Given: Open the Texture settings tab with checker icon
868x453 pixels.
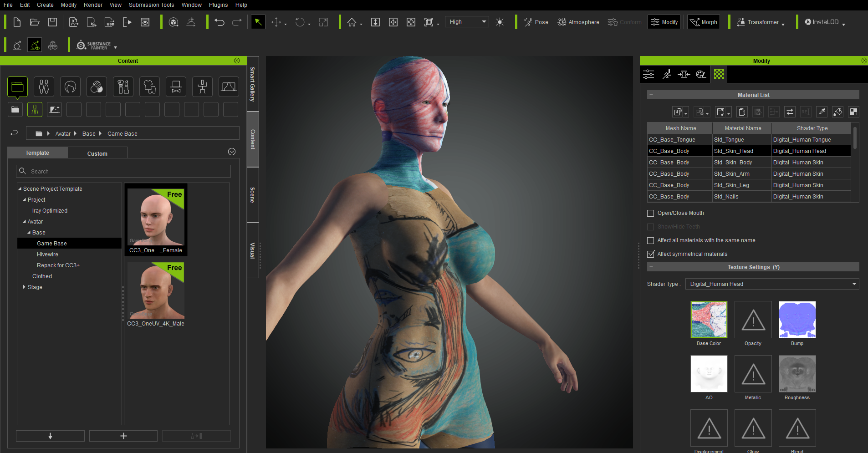Looking at the screenshot, I should click(719, 74).
